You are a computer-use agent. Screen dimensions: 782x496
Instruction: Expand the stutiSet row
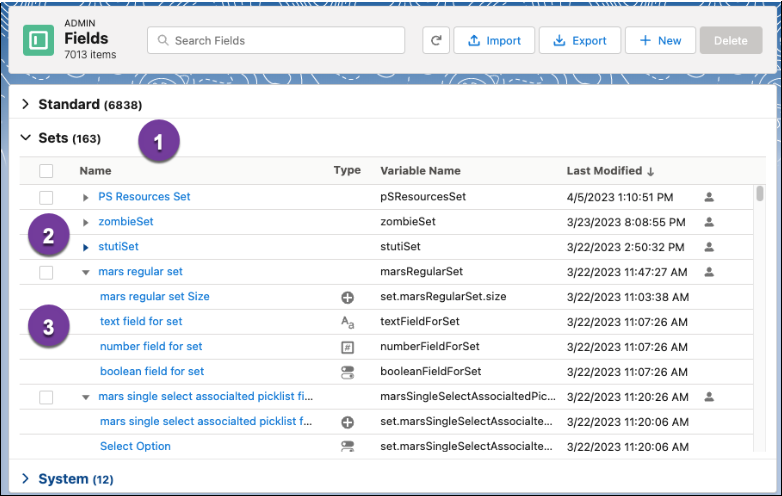(x=85, y=247)
